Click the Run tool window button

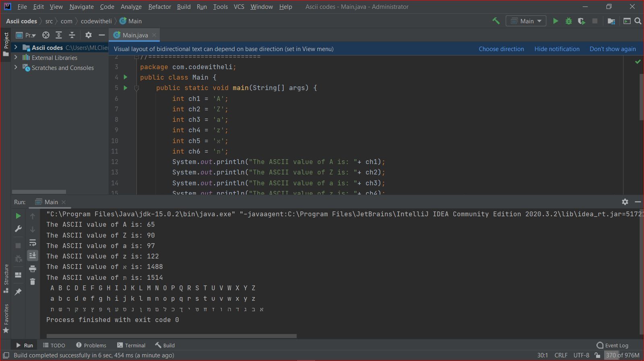click(x=25, y=345)
